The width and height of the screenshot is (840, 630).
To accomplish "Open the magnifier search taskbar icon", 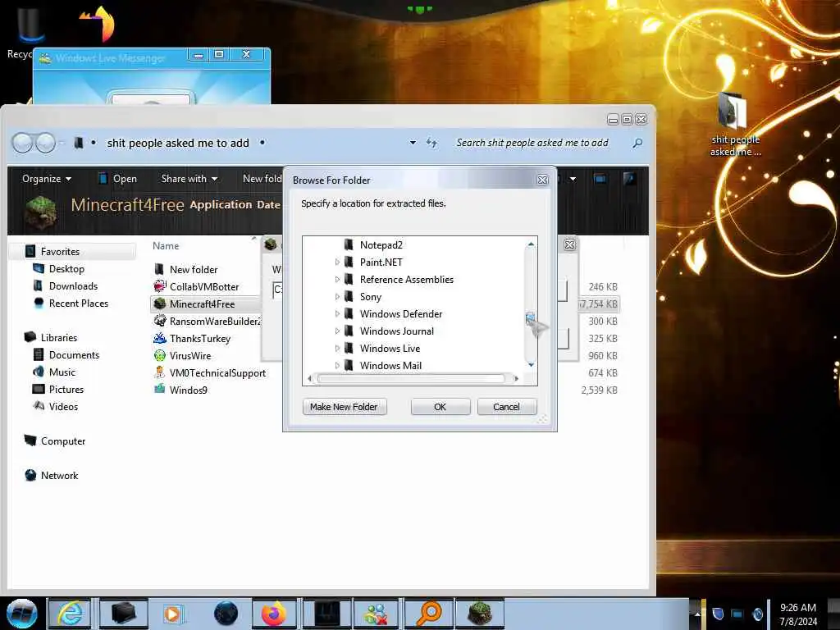I will pos(430,614).
